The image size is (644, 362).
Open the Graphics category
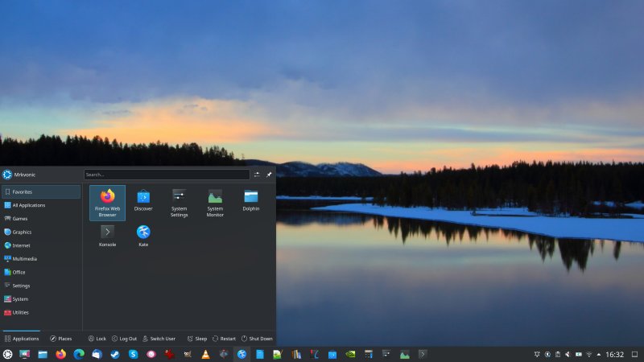[41, 232]
